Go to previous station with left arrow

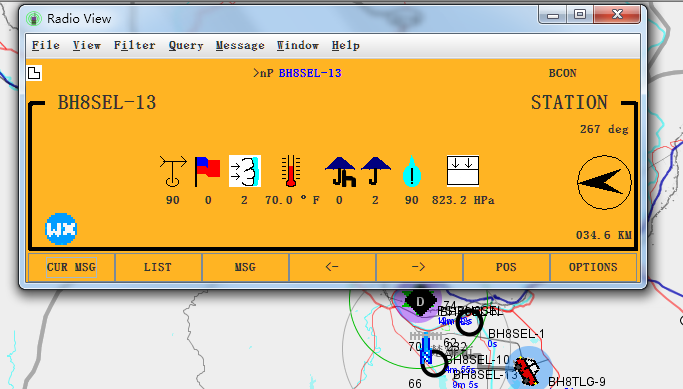332,267
